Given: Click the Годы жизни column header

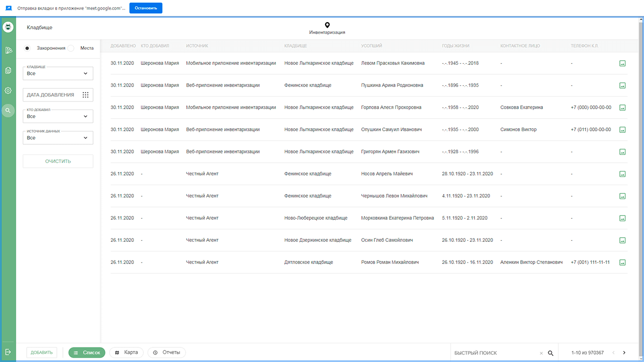Looking at the screenshot, I should (456, 46).
